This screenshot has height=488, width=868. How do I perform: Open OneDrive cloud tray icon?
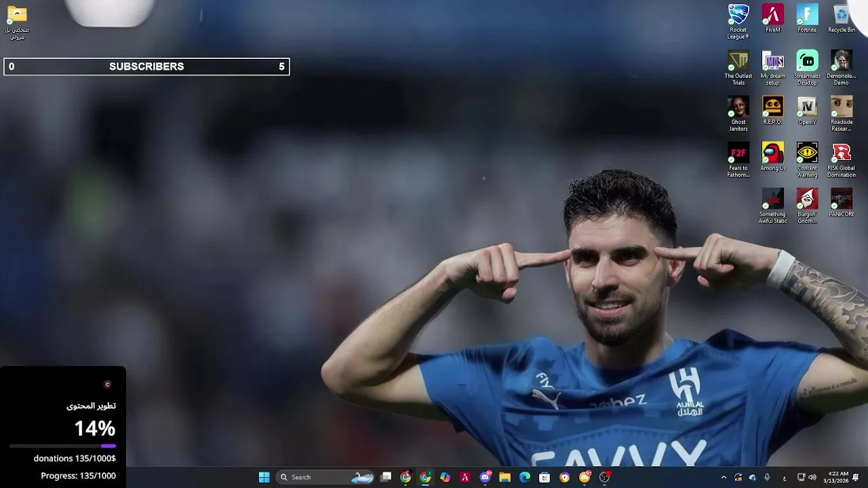click(752, 477)
